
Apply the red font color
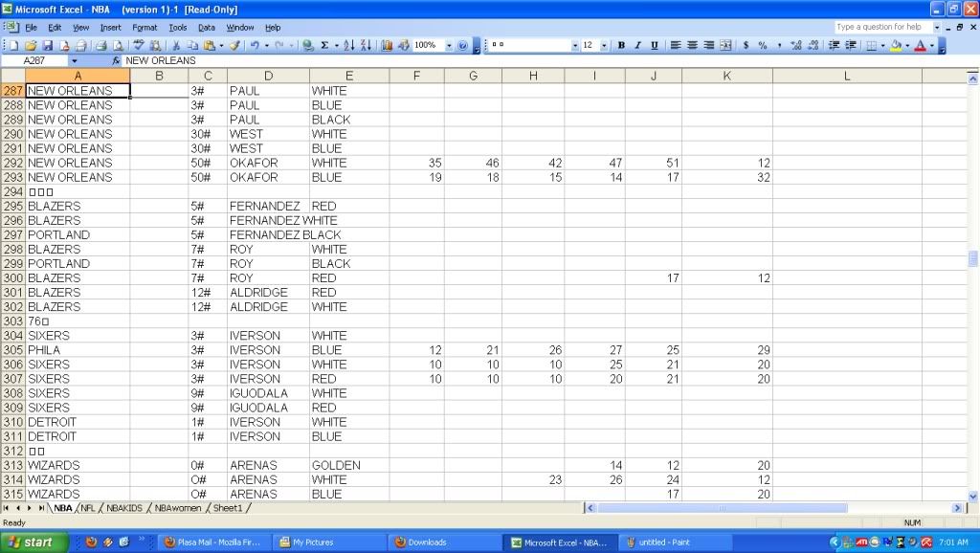tap(920, 46)
